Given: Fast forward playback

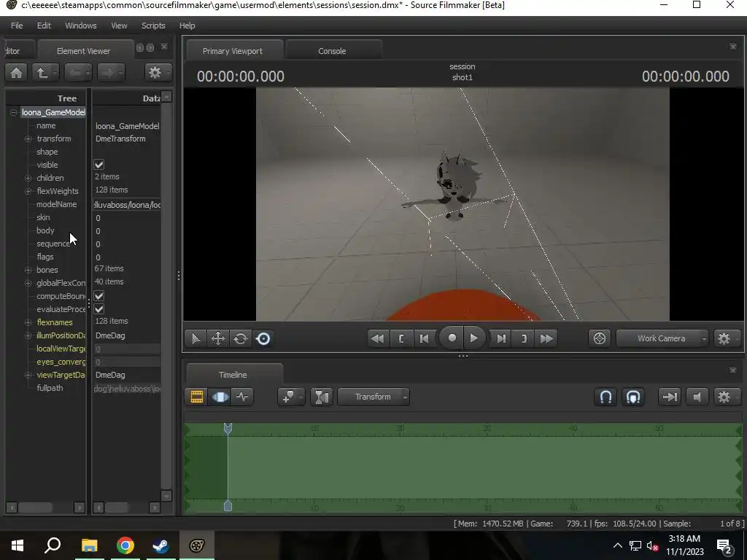Looking at the screenshot, I should point(546,338).
